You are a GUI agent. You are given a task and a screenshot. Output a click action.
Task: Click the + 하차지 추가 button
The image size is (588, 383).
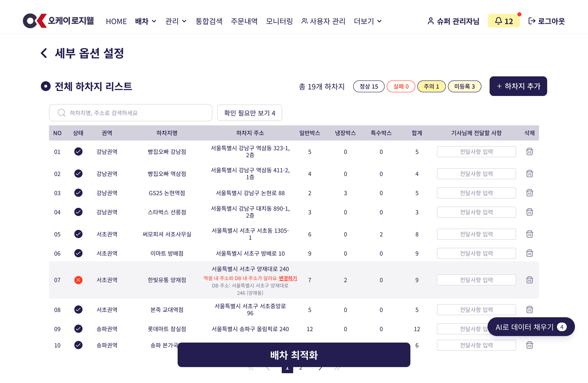tap(518, 86)
